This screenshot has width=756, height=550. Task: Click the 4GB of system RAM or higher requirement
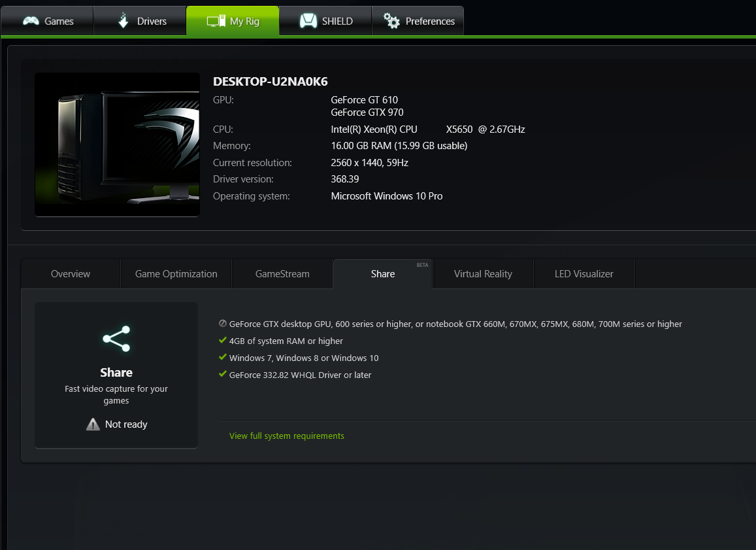[x=286, y=341]
